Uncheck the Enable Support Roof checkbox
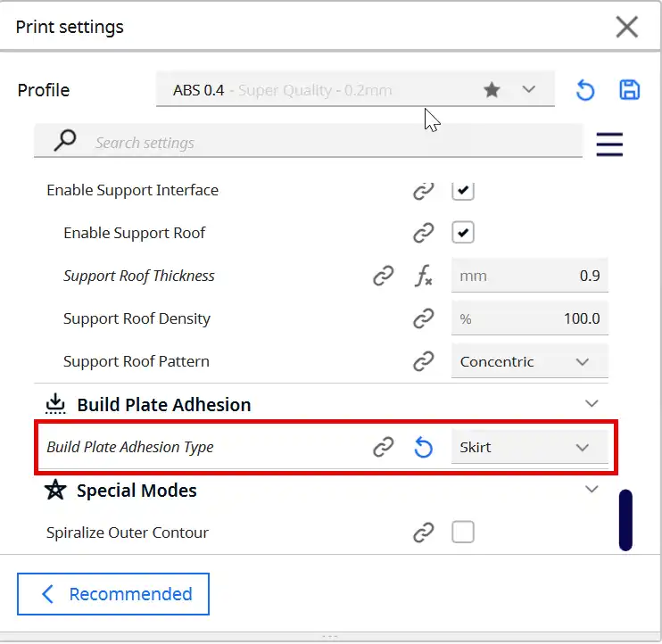Image resolution: width=662 pixels, height=644 pixels. (x=463, y=233)
